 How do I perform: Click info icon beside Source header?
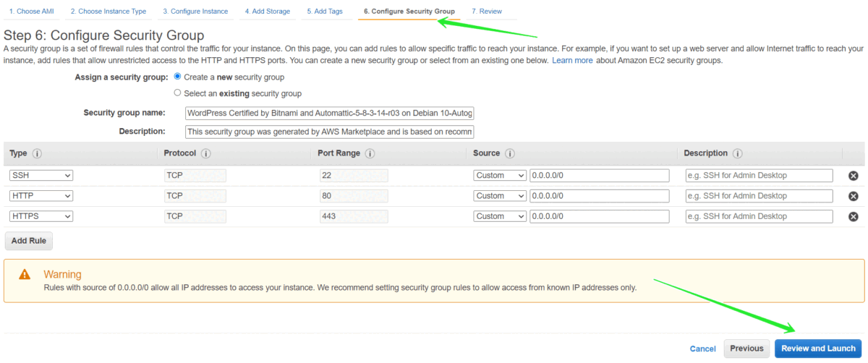click(509, 154)
